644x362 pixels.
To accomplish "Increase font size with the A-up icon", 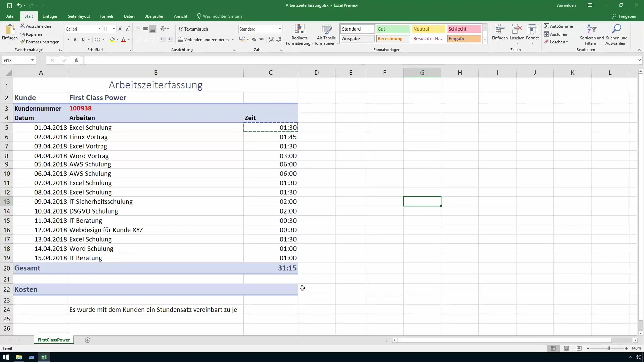I will (120, 29).
